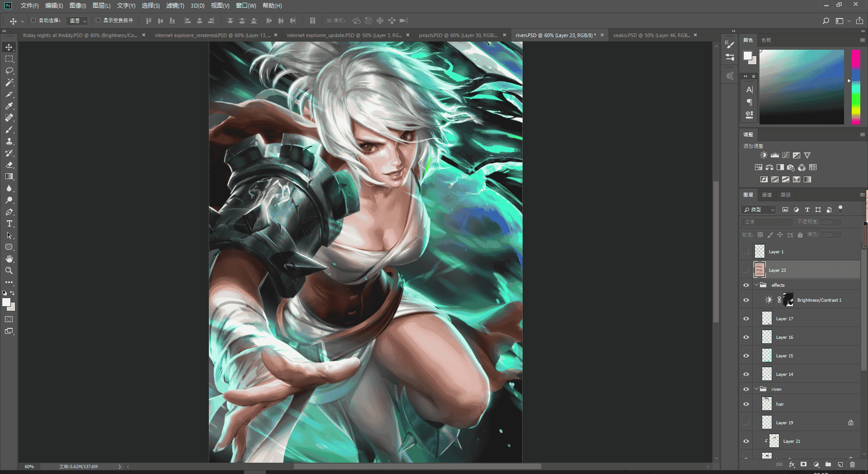Select the Lasso tool
The width and height of the screenshot is (868, 474).
9,71
